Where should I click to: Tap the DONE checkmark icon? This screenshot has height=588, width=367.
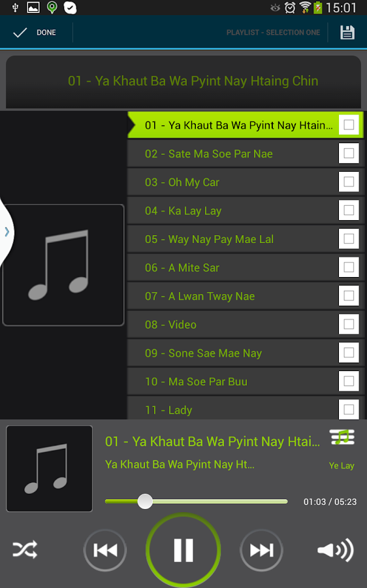[x=20, y=33]
